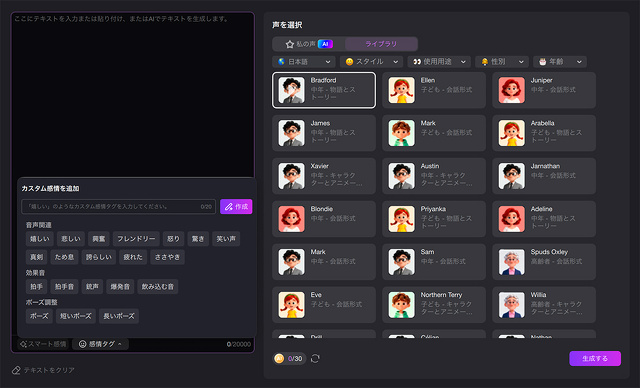Image resolution: width=640 pixels, height=388 pixels.
Task: Click Jamathan's avatar image
Action: pyautogui.click(x=511, y=176)
